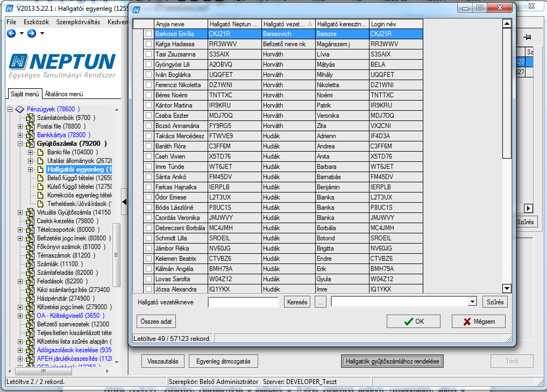The width and height of the screenshot is (547, 392).
Task: Click the pin icon in main window
Action: (x=528, y=37)
